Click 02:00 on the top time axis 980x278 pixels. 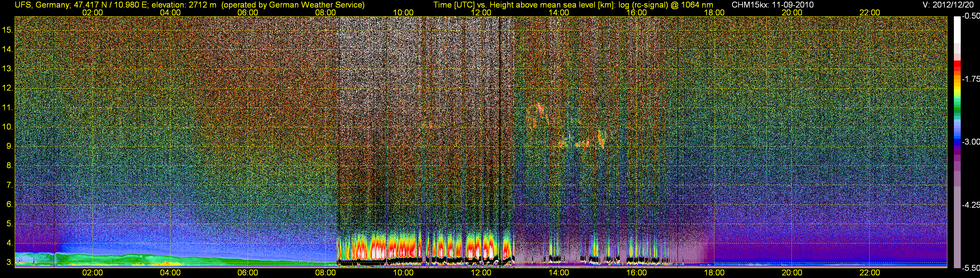92,12
